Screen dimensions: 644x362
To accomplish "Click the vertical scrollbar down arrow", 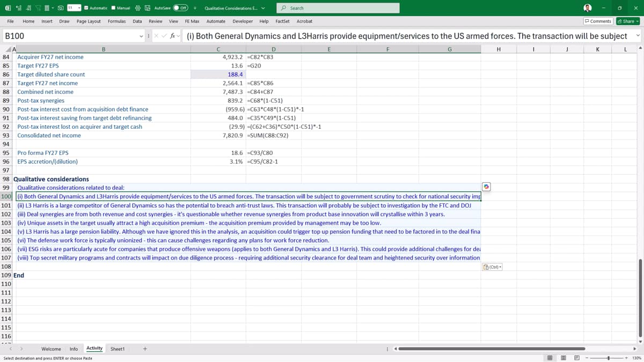I will coord(640,342).
